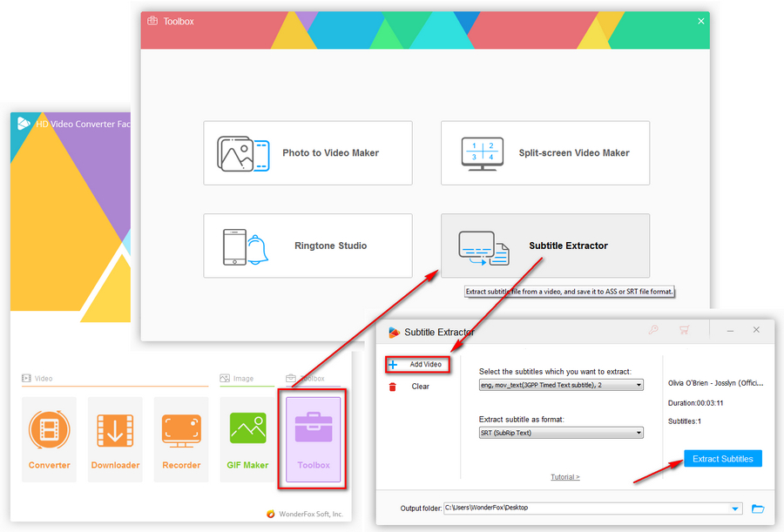
Task: Open Ringtone Studio tool
Action: click(308, 246)
